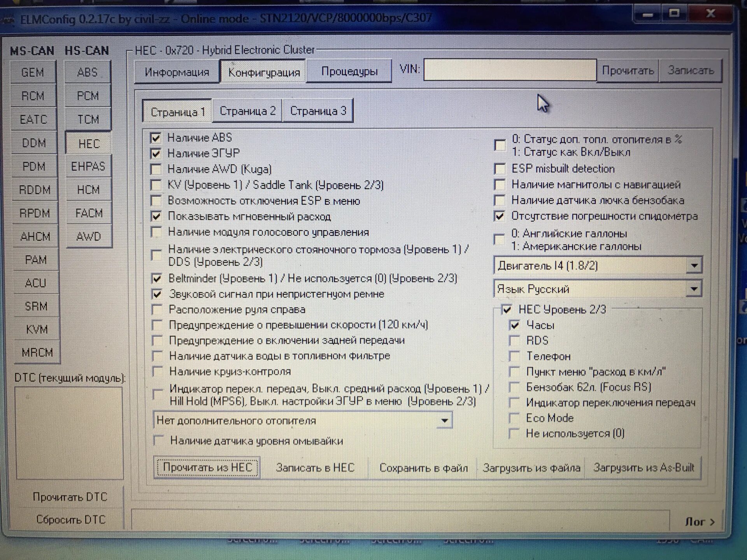Enable ESP misbuilt detection checkbox
This screenshot has width=747, height=560.
tap(500, 169)
